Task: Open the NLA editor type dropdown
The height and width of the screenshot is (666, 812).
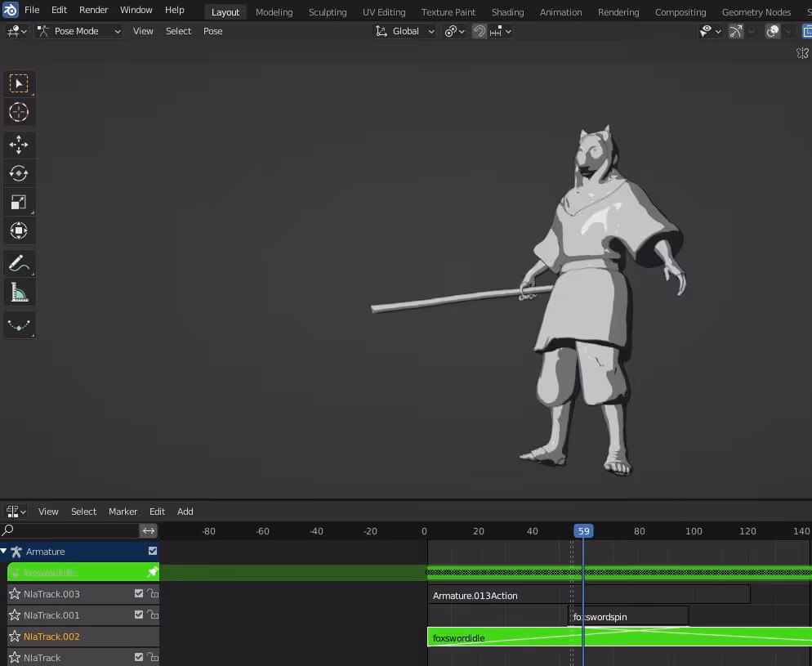Action: (x=16, y=512)
